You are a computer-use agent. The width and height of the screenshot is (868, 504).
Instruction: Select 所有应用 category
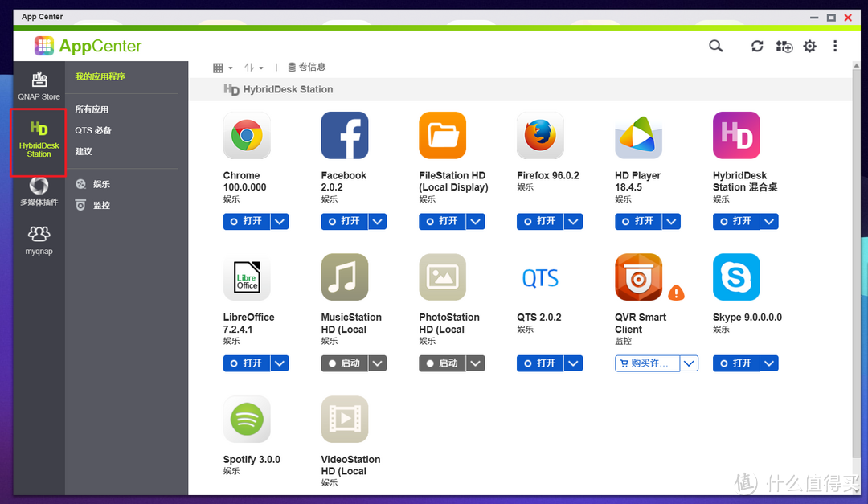pos(92,109)
